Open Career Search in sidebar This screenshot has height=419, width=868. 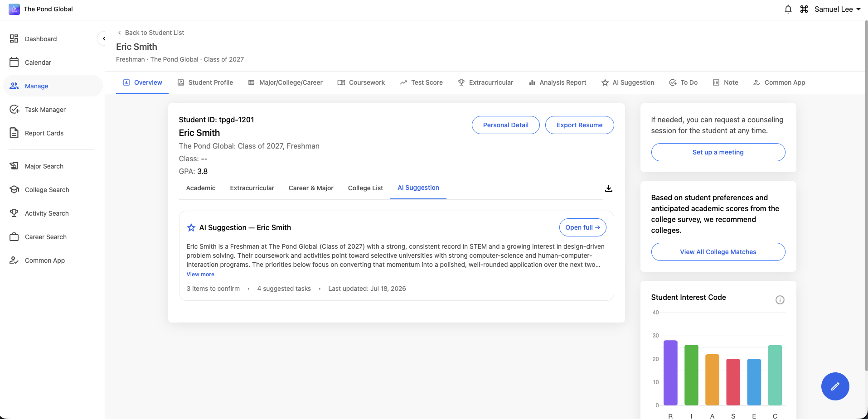[x=53, y=237]
